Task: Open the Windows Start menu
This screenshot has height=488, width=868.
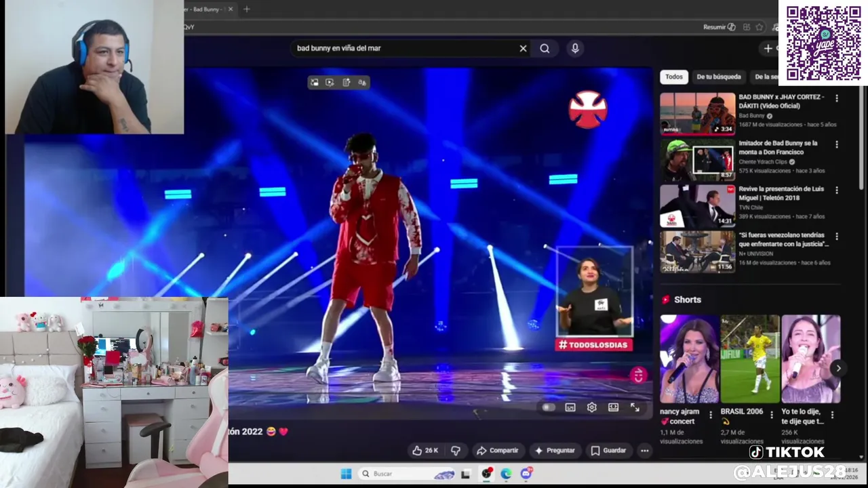Action: click(346, 474)
